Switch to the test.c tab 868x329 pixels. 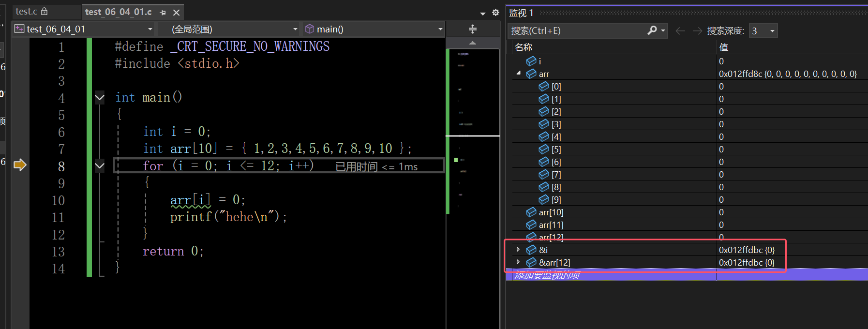31,11
